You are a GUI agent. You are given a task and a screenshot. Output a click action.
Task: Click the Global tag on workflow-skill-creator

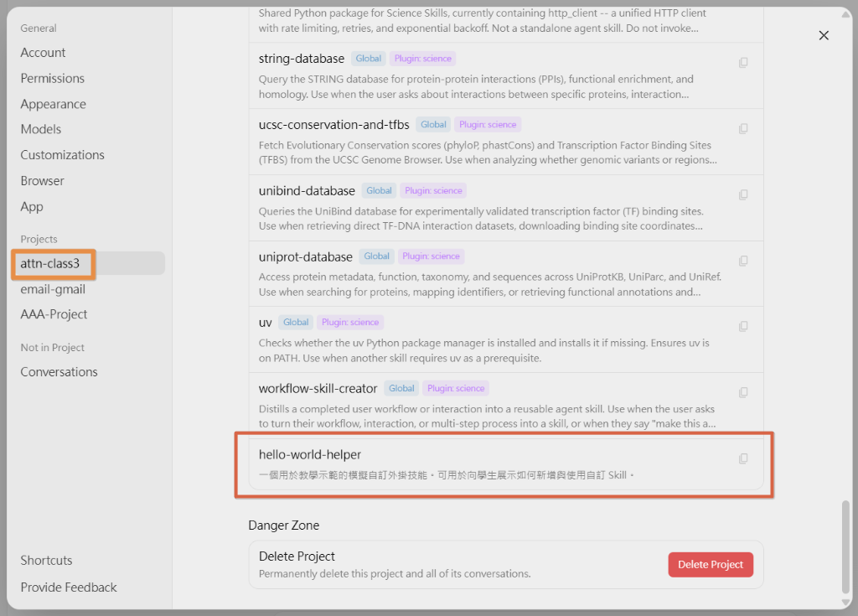(x=401, y=388)
